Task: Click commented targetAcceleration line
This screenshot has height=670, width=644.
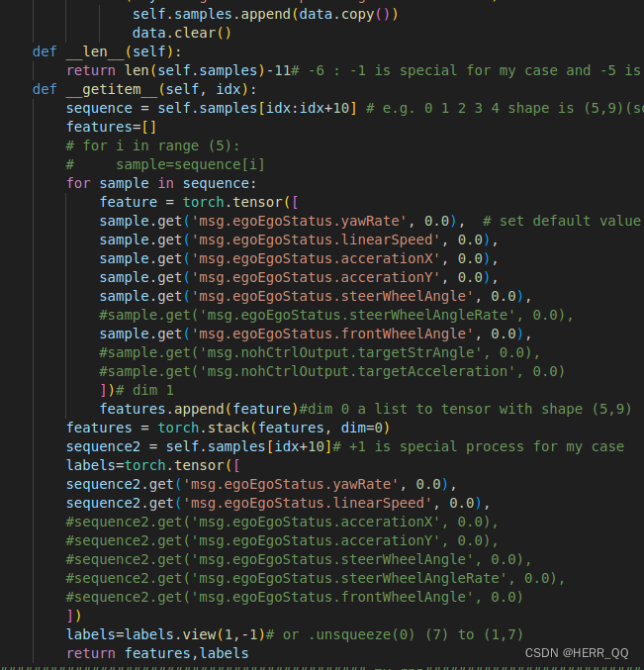Action: [331, 371]
